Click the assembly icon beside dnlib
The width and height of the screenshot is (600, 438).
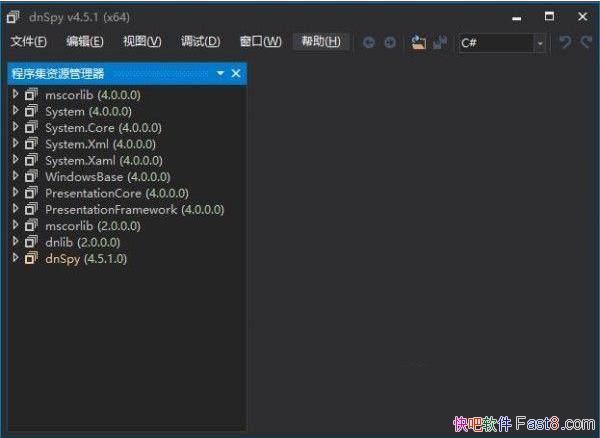point(31,242)
